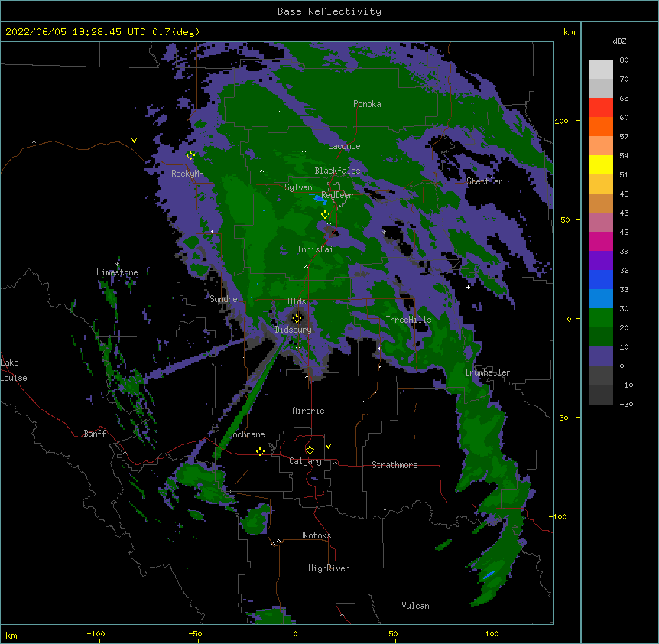This screenshot has height=644, width=659.
Task: Select the 60 dBZ orange legend color
Action: point(601,126)
